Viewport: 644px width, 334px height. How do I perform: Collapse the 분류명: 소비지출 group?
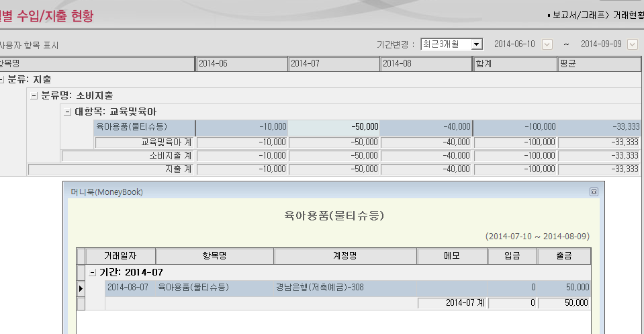pos(34,95)
